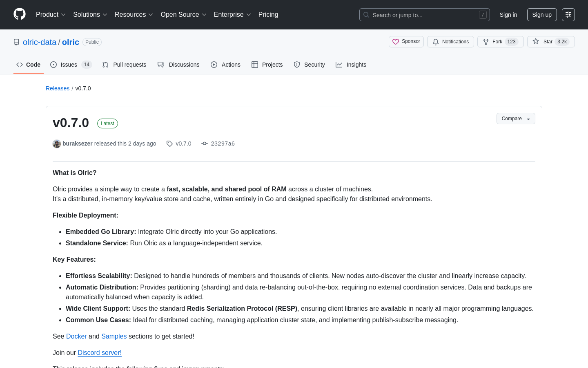Click the Sponsor button label
The width and height of the screenshot is (588, 368).
tap(411, 41)
